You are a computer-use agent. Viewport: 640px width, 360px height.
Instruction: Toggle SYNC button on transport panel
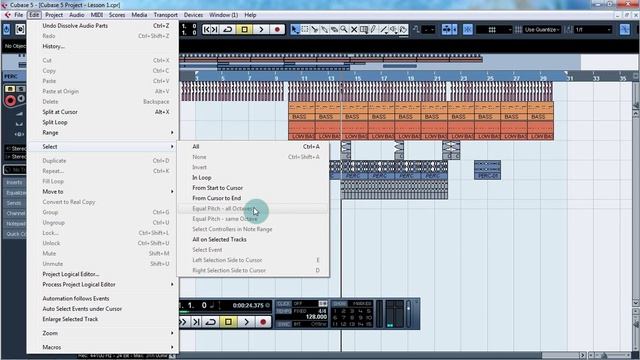click(x=283, y=324)
